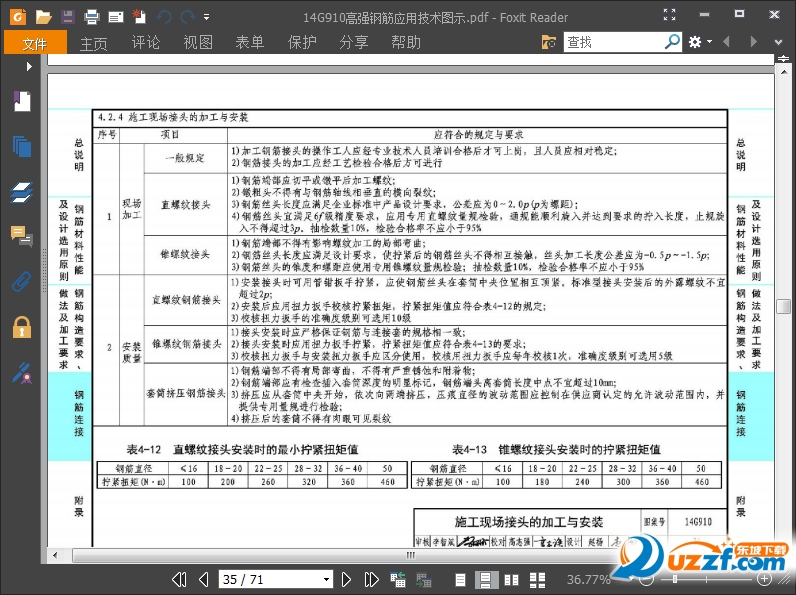Open the Comments panel
This screenshot has height=595, width=796.
point(22,236)
